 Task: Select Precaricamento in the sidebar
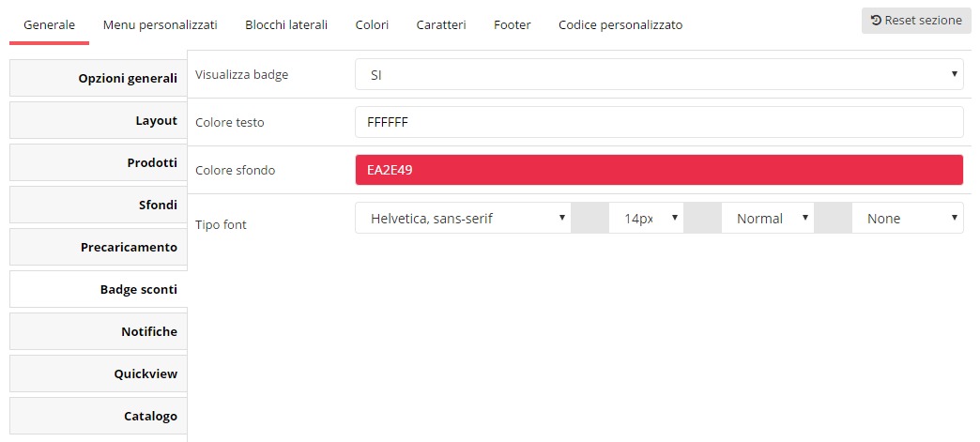[99, 247]
